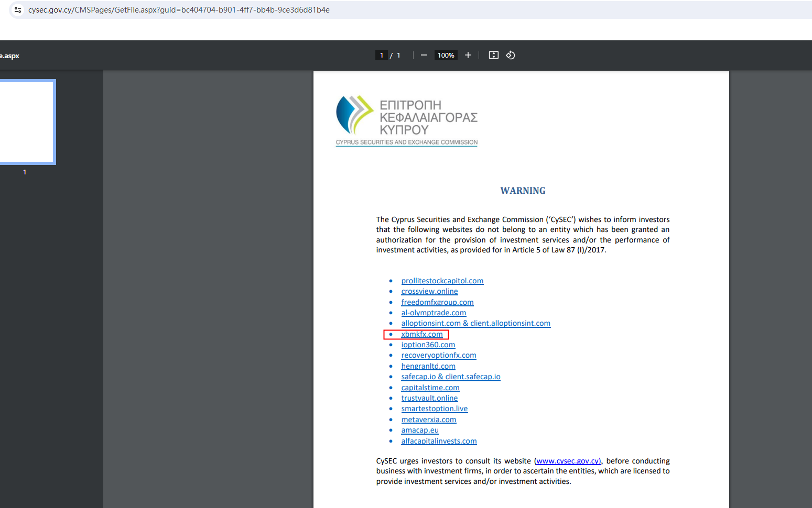Open www.cysec.gov.cy website link
This screenshot has height=508, width=812.
click(x=568, y=461)
